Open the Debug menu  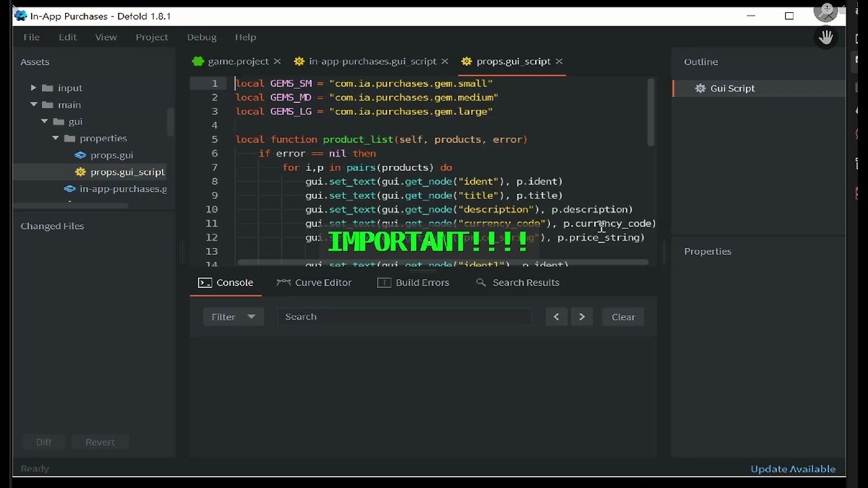coord(201,37)
